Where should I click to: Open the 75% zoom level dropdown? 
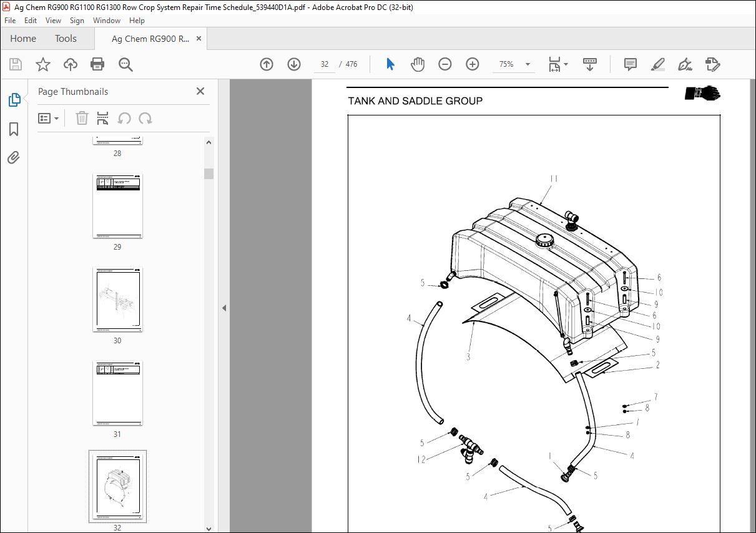(528, 64)
